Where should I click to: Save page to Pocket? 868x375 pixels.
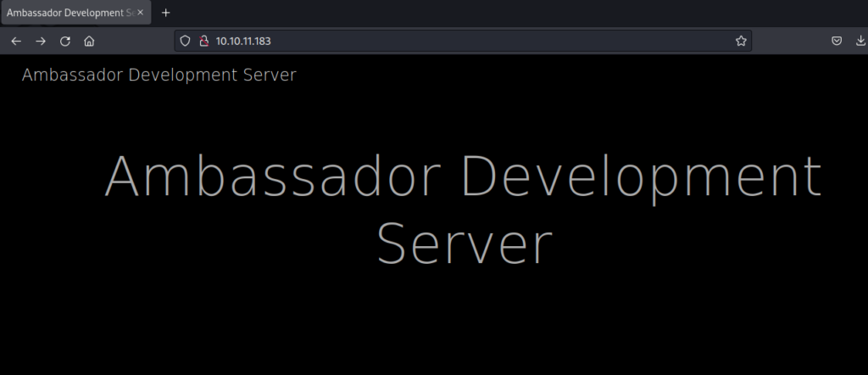tap(836, 41)
